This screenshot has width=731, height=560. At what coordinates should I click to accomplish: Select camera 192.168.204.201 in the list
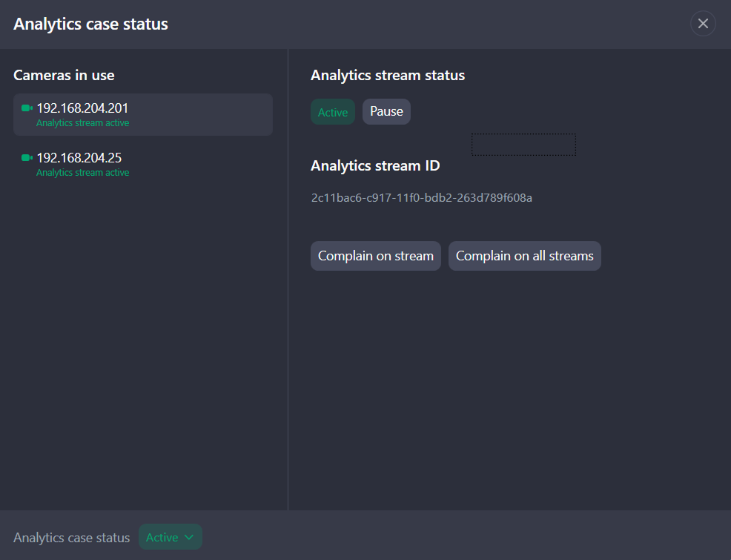(x=142, y=114)
